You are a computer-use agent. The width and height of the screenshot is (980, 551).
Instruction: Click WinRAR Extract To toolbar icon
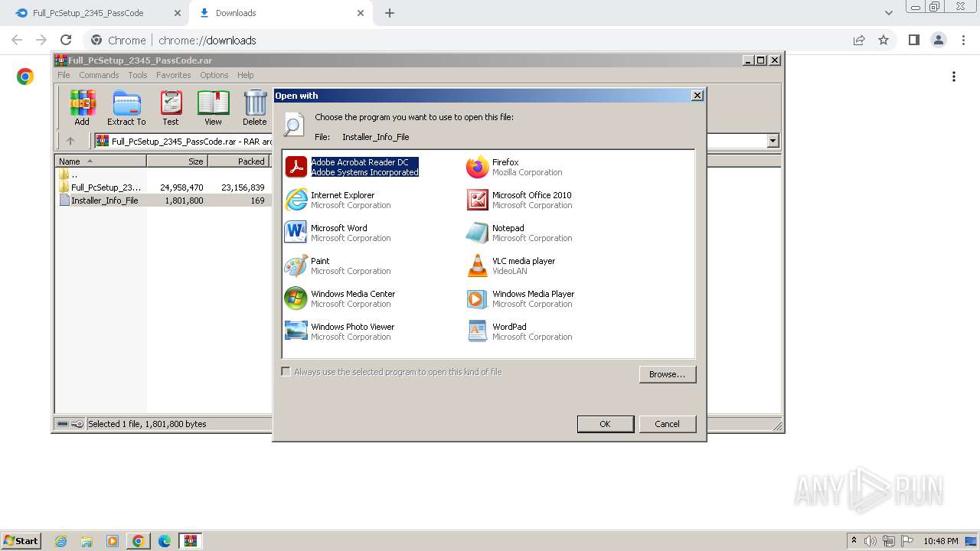126,108
